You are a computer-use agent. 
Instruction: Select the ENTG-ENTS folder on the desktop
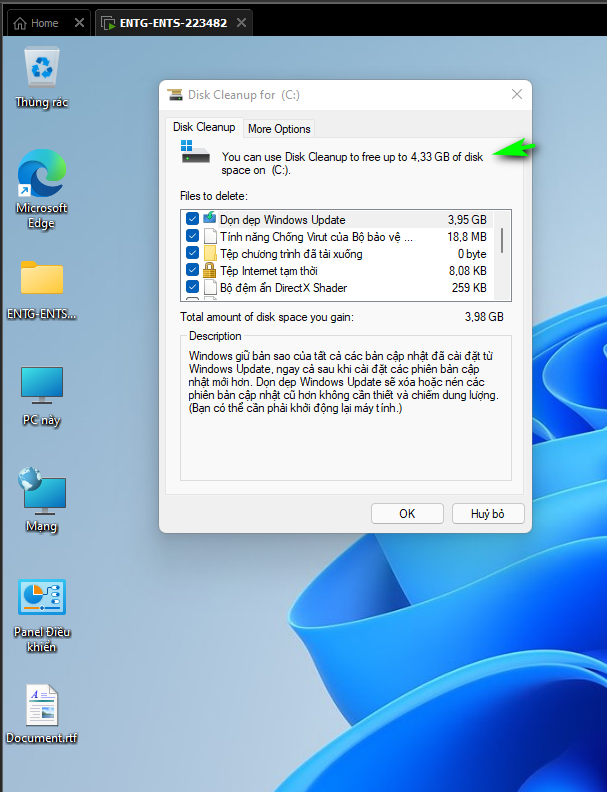pos(42,277)
